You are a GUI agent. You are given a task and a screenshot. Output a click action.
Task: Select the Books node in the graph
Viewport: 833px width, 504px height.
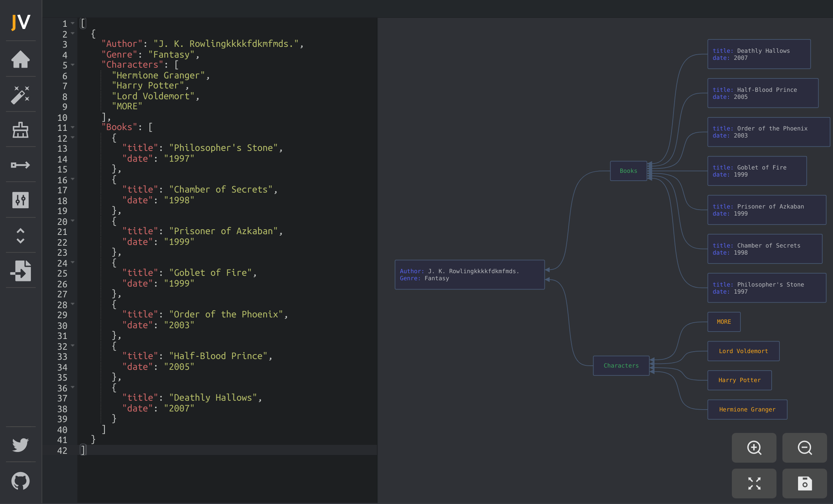coord(628,171)
